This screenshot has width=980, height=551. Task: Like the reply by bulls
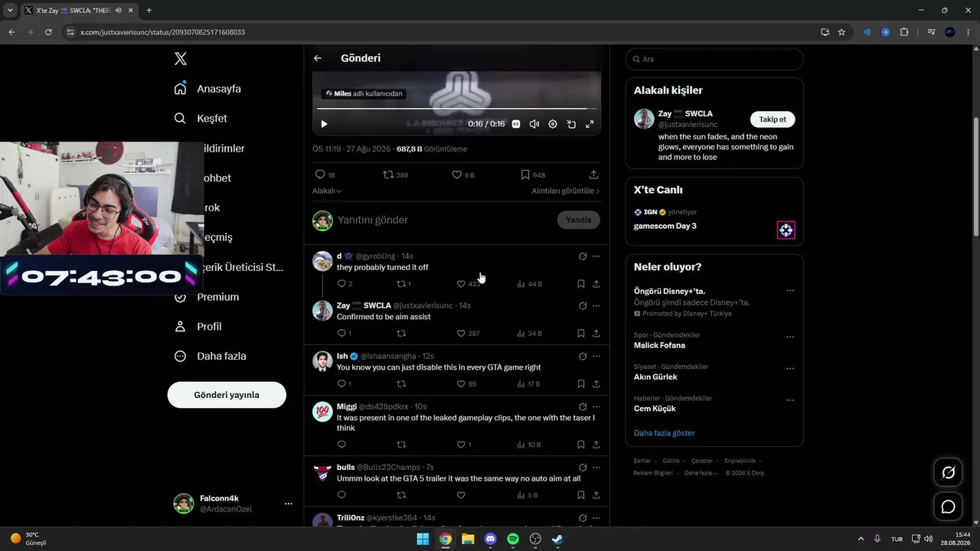(461, 495)
